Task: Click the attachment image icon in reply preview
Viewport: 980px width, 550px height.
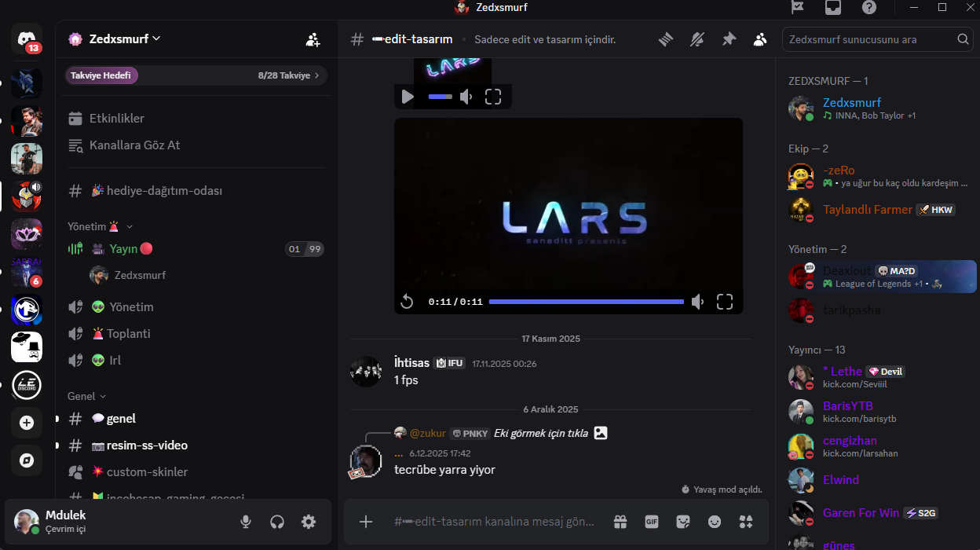Action: [x=601, y=433]
